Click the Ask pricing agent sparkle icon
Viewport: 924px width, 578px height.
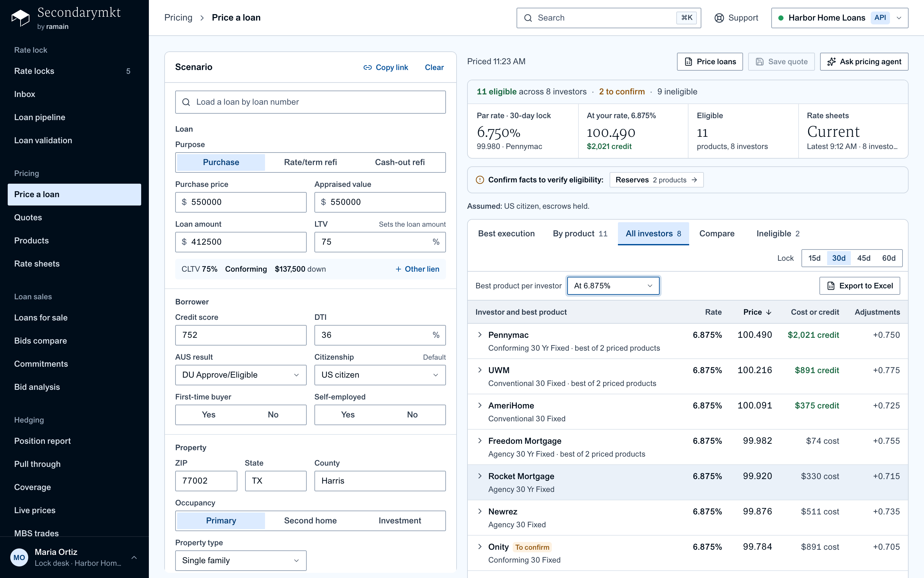point(831,62)
